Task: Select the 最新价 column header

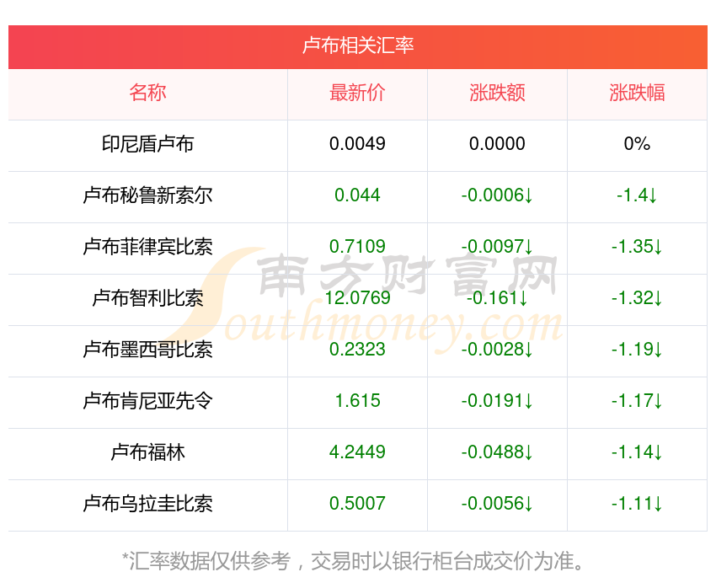Action: coord(357,92)
